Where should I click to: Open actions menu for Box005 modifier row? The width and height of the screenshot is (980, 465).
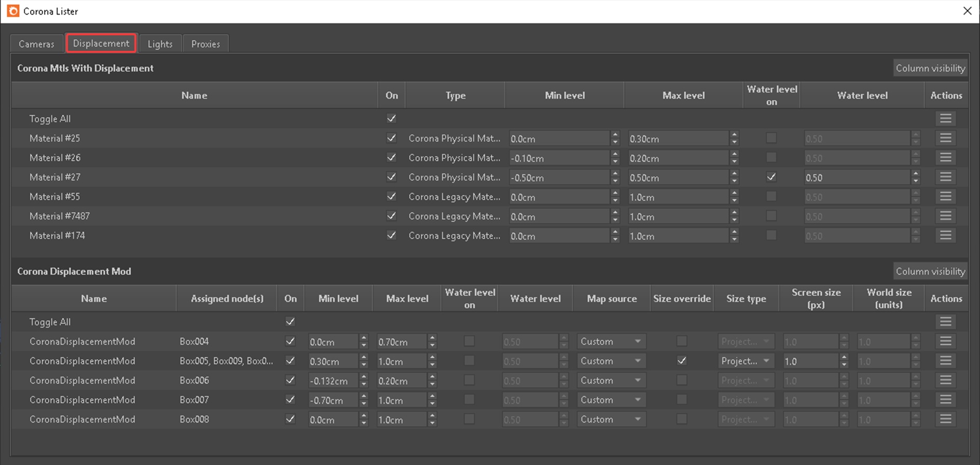point(945,361)
